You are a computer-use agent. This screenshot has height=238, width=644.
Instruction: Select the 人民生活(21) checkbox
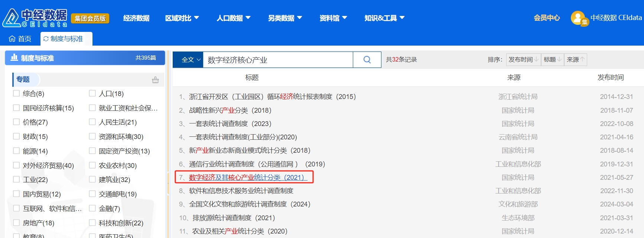tap(92, 122)
